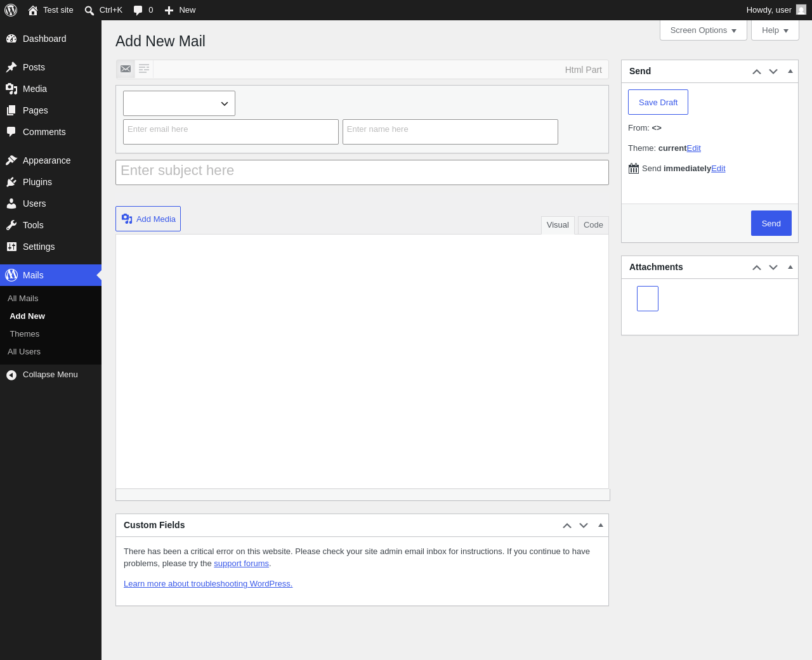Click Save Draft button
The width and height of the screenshot is (812, 660).
coord(658,102)
